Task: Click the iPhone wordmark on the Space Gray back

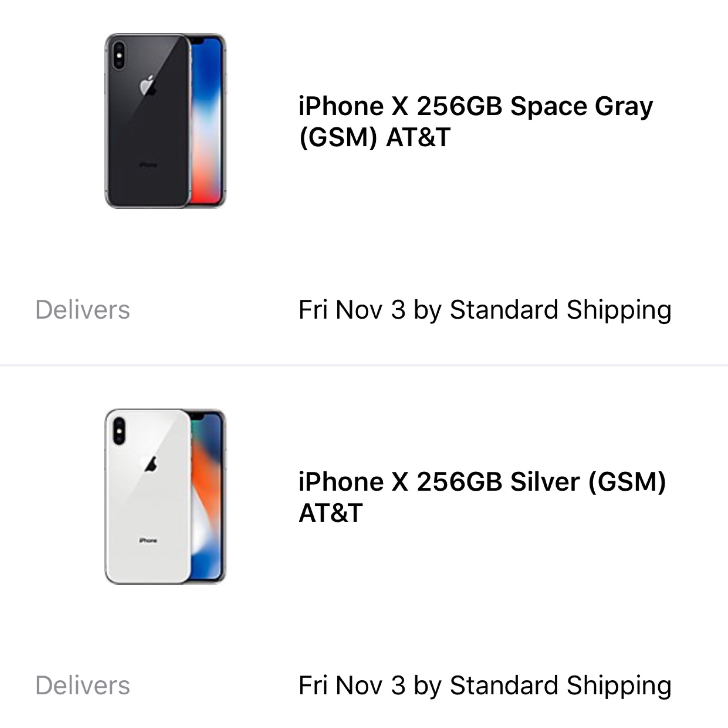Action: (148, 165)
